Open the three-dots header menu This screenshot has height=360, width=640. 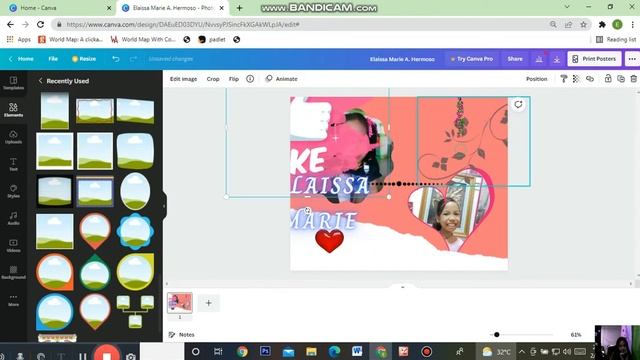point(632,59)
